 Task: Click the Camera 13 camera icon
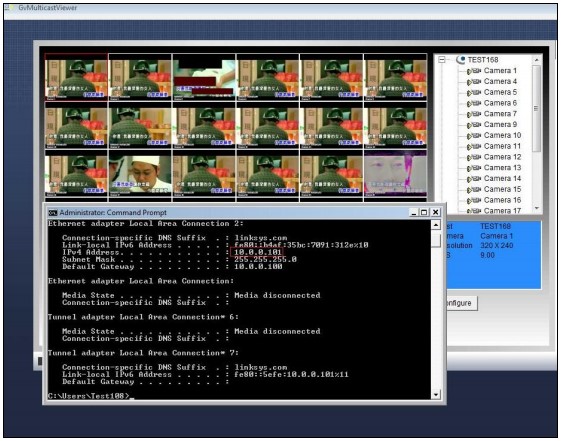(474, 168)
